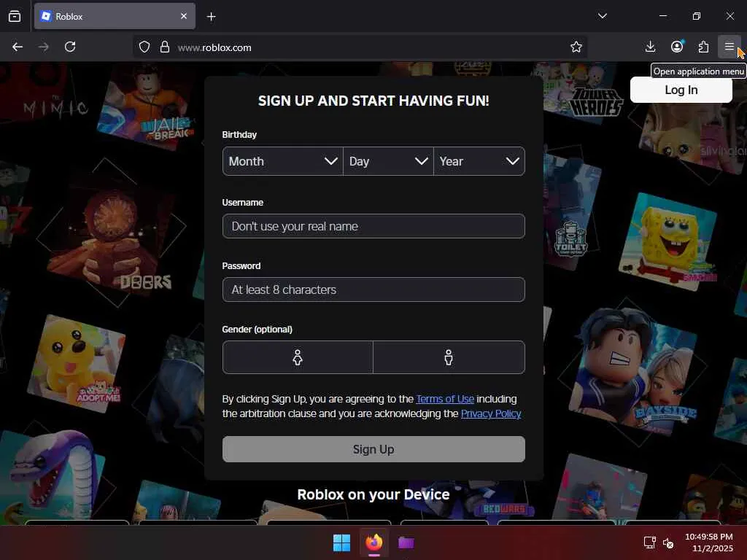Click the www.roblox.com address bar
The image size is (747, 560).
click(x=362, y=47)
